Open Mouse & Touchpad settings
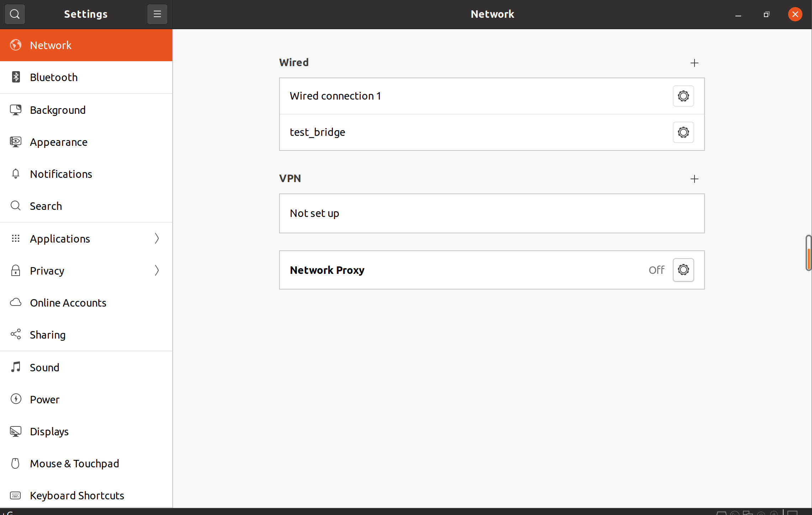Viewport: 812px width, 515px height. coord(74,463)
